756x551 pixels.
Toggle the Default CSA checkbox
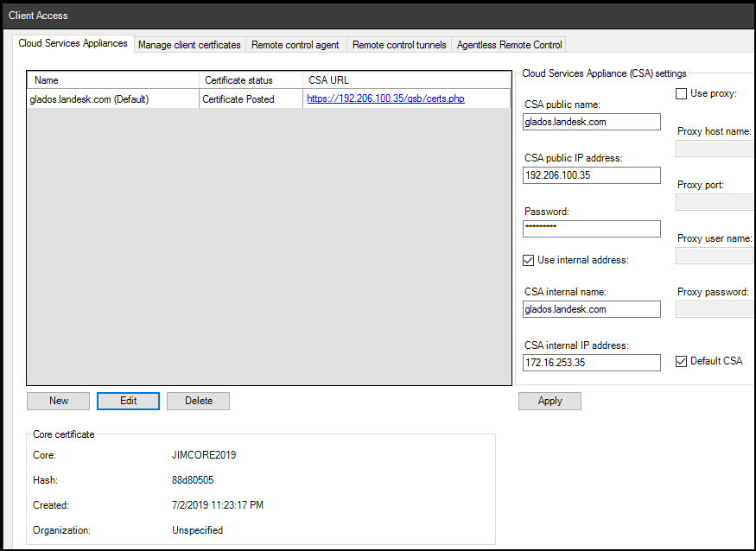[681, 361]
